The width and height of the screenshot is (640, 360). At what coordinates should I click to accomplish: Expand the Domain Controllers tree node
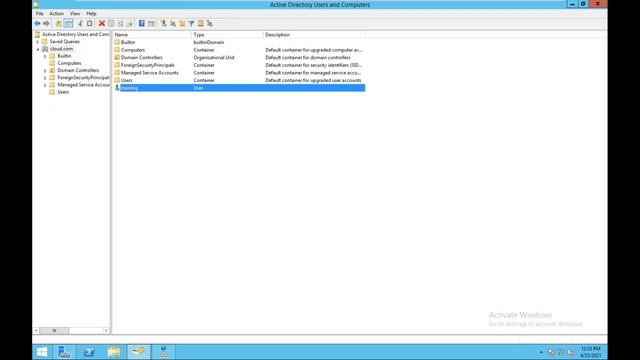[45, 71]
